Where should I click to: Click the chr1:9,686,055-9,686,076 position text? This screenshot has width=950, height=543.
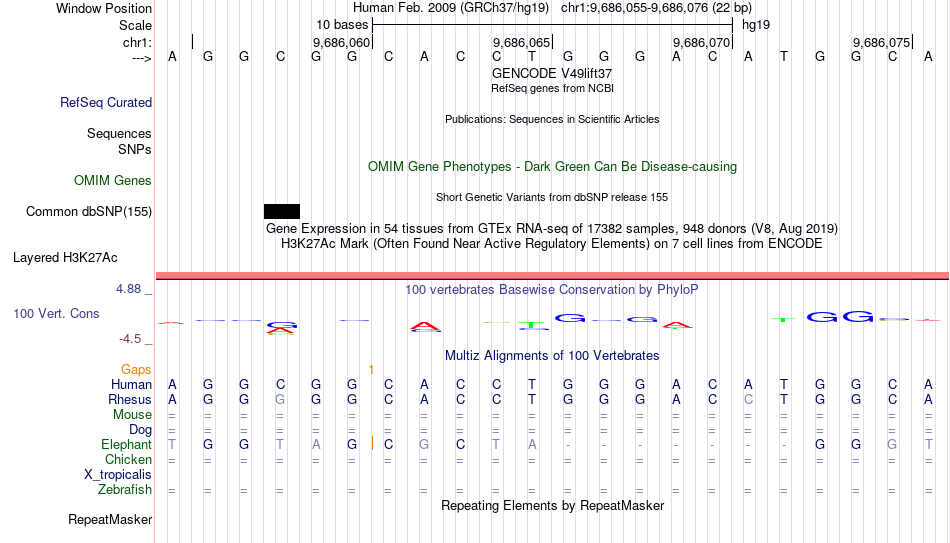tap(656, 8)
